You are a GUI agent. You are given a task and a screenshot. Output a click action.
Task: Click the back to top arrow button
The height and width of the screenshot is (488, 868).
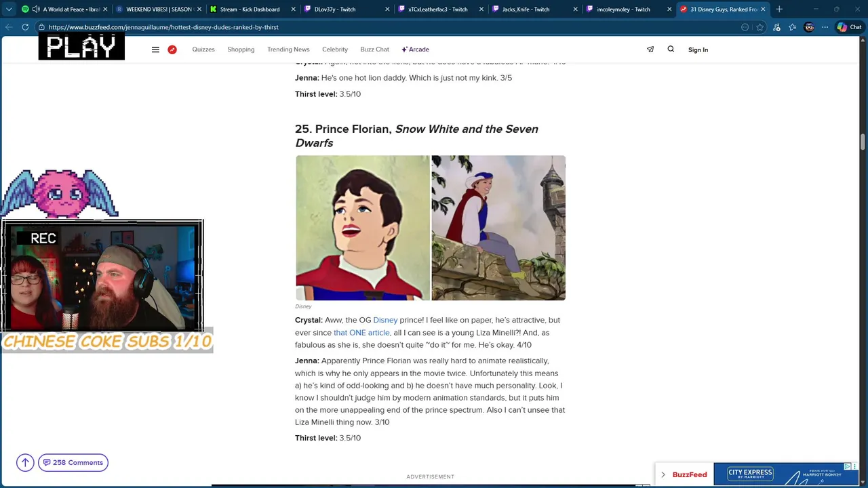[25, 463]
